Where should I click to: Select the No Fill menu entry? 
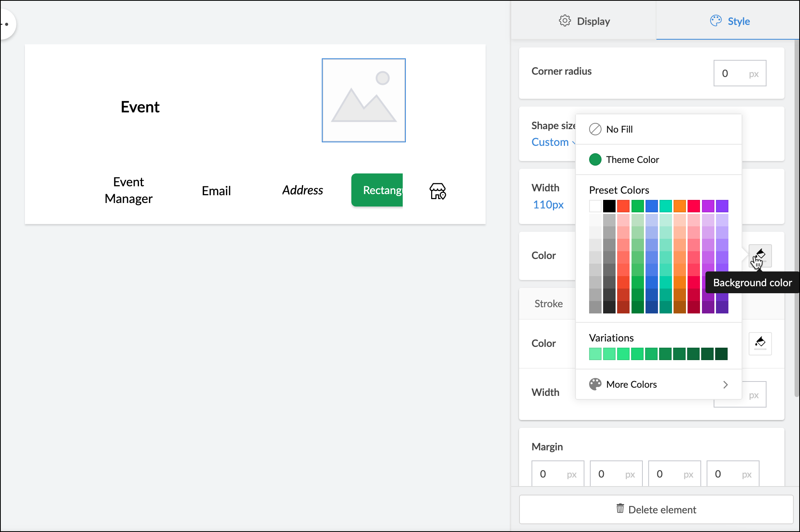619,129
